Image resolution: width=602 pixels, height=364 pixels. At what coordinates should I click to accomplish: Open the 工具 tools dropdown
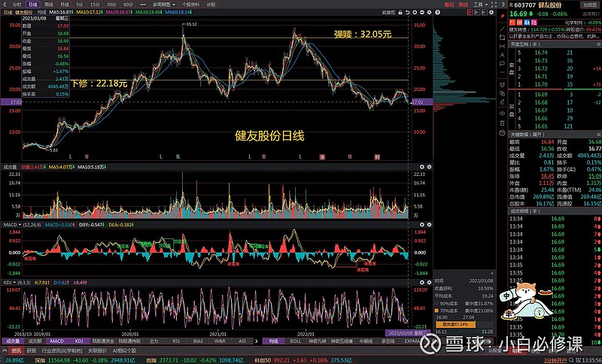coord(480,5)
